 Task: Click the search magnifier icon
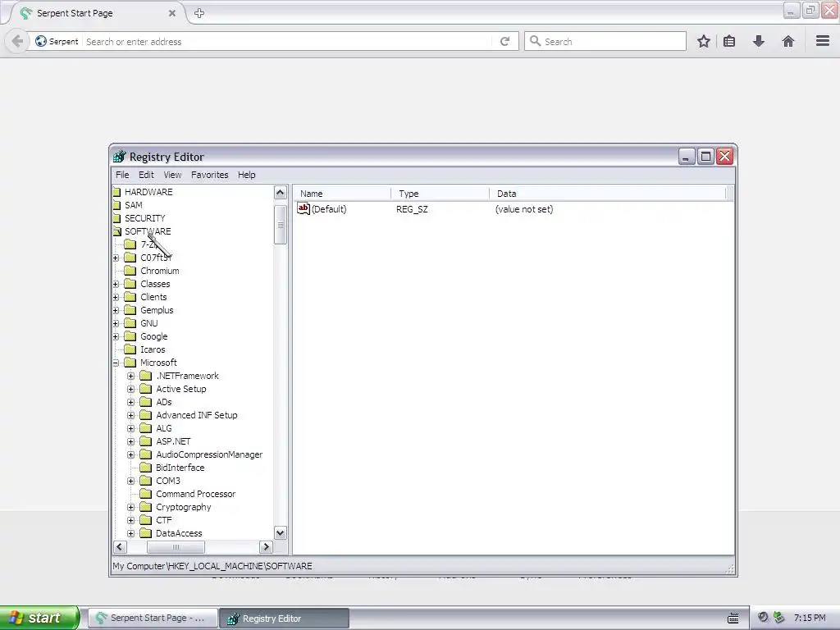pyautogui.click(x=535, y=41)
